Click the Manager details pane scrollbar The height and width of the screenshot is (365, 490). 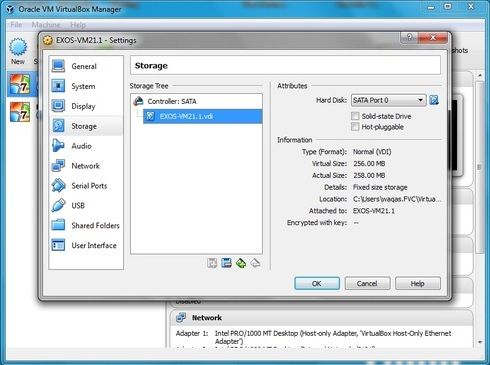[480, 166]
